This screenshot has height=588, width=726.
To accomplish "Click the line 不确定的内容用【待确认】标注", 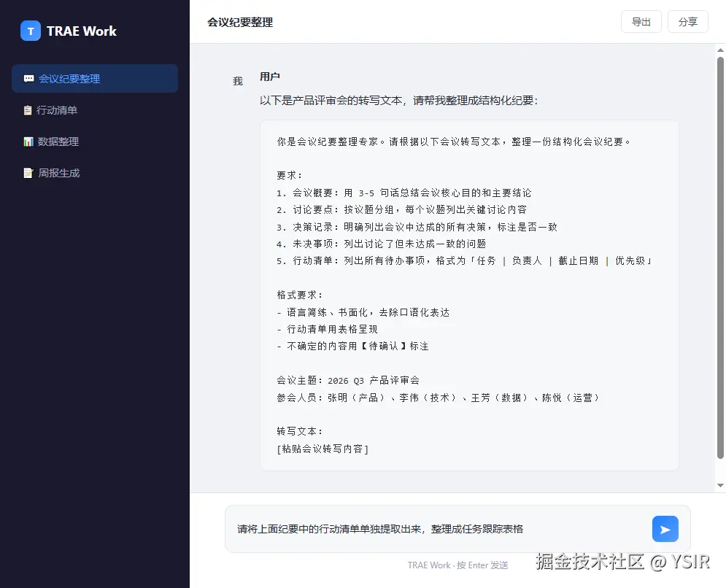I will (353, 347).
